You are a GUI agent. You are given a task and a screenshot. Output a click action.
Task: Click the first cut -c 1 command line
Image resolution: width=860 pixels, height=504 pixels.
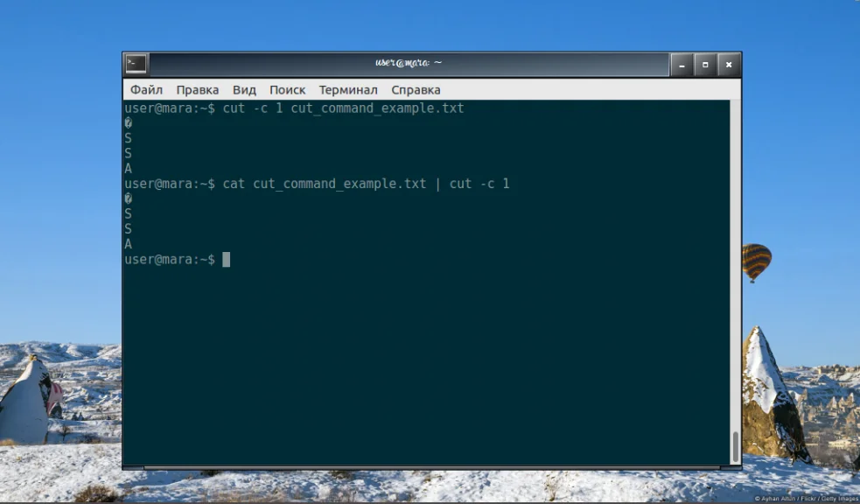click(x=294, y=108)
